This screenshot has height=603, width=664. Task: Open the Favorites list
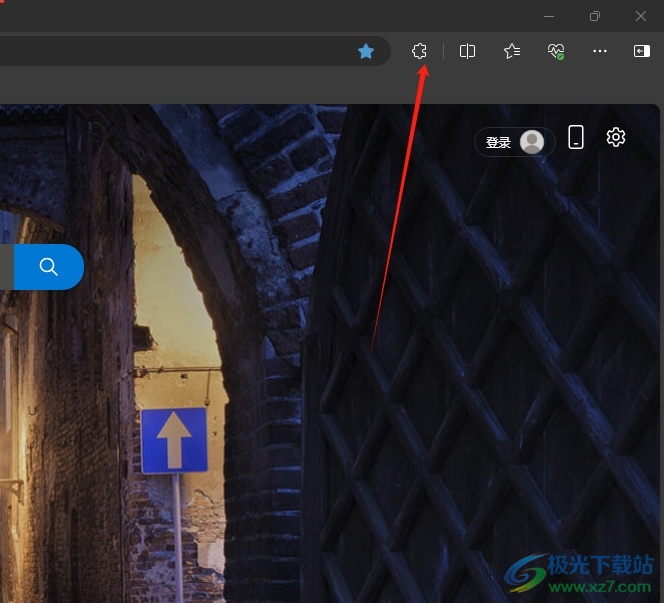click(x=512, y=51)
